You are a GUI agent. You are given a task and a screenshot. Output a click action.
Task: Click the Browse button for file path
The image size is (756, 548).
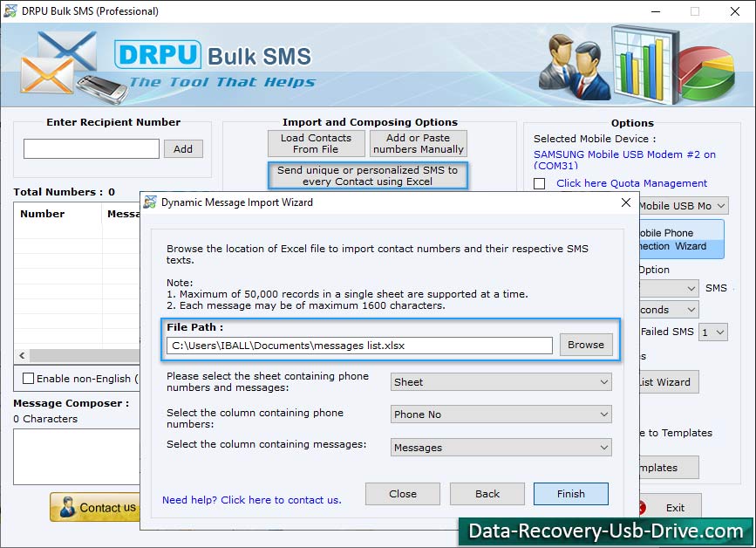click(x=586, y=345)
